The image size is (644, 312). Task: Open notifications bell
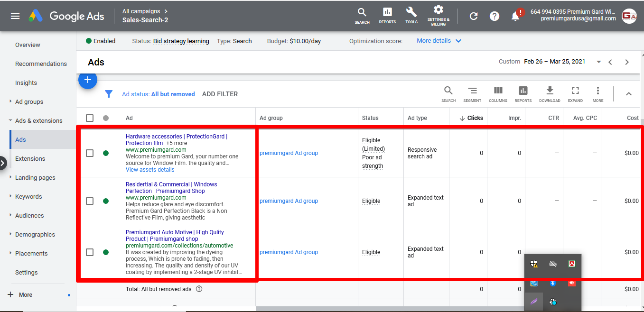pos(515,16)
